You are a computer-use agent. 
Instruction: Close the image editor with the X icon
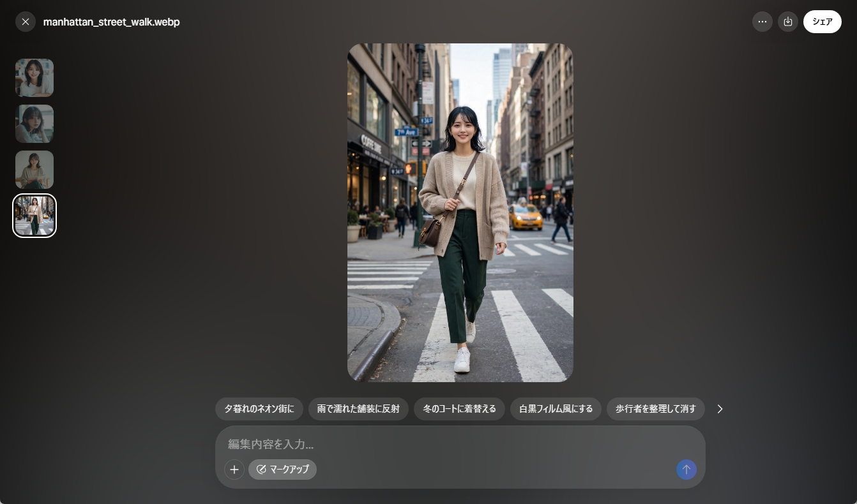click(x=26, y=22)
